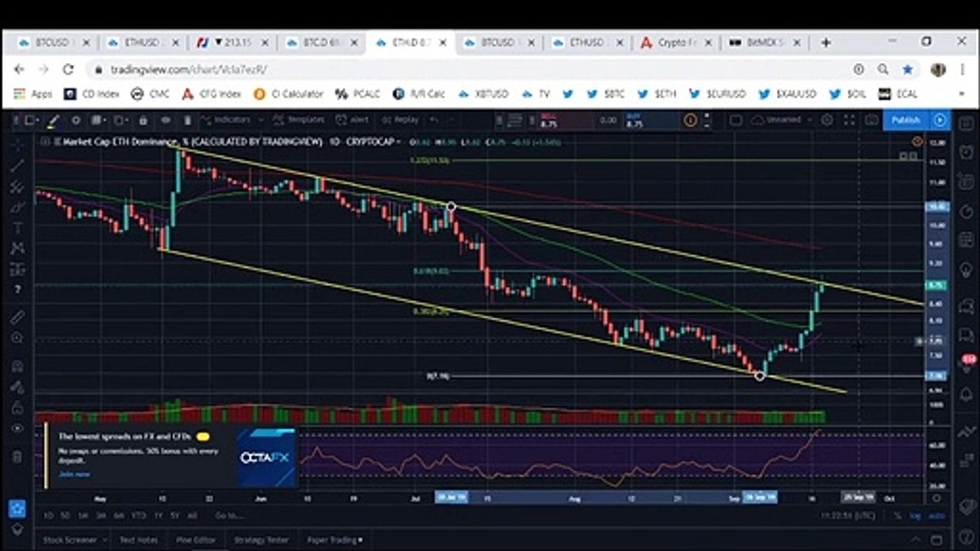Select the trend line tool in the left sidebar

pos(18,165)
